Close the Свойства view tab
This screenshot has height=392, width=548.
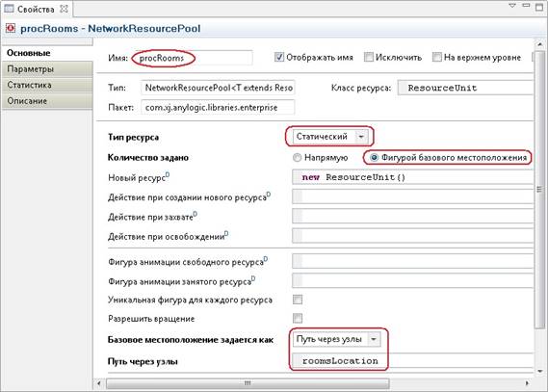64,9
